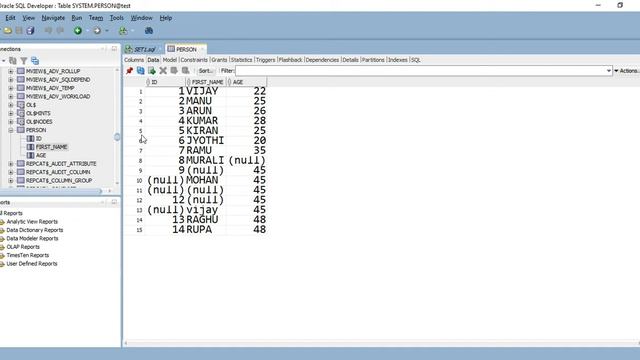The width and height of the screenshot is (640, 360).
Task: Click the Undo icon in main toolbar
Action: (48, 31)
